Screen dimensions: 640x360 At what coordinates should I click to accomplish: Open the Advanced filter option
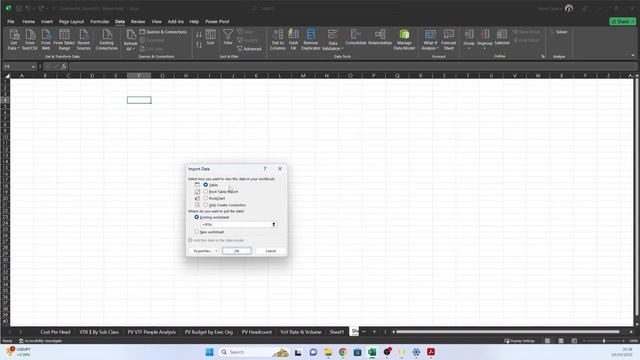pyautogui.click(x=249, y=49)
